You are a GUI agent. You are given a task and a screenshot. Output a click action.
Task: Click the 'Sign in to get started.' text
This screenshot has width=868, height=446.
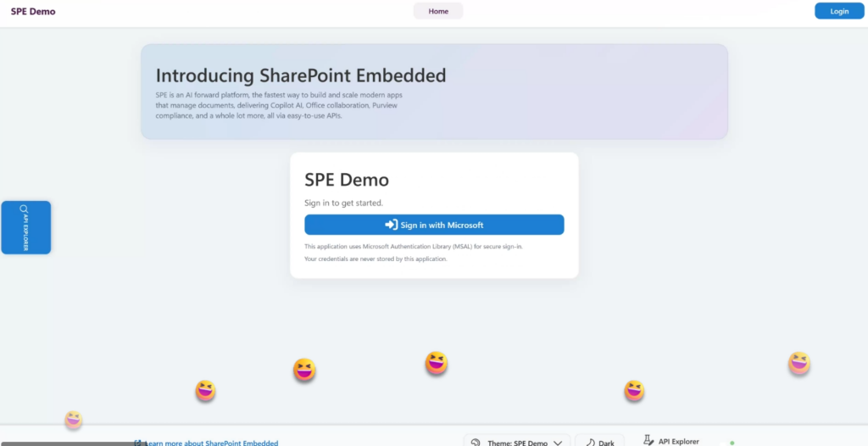pyautogui.click(x=344, y=203)
